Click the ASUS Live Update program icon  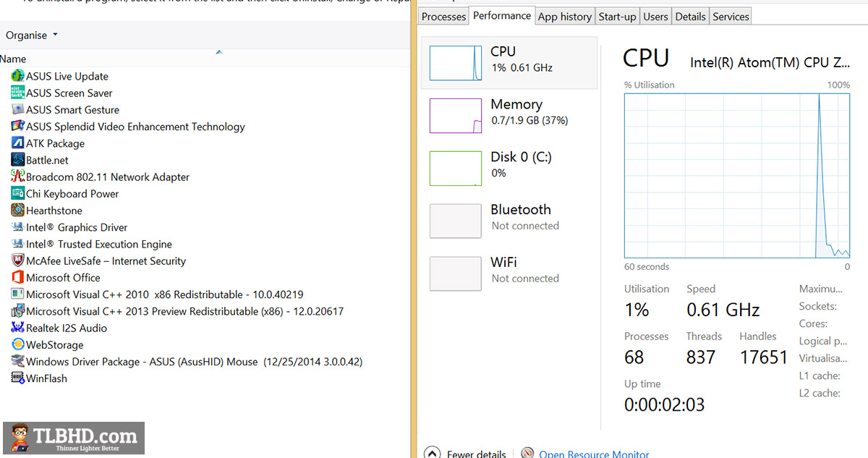pos(18,76)
